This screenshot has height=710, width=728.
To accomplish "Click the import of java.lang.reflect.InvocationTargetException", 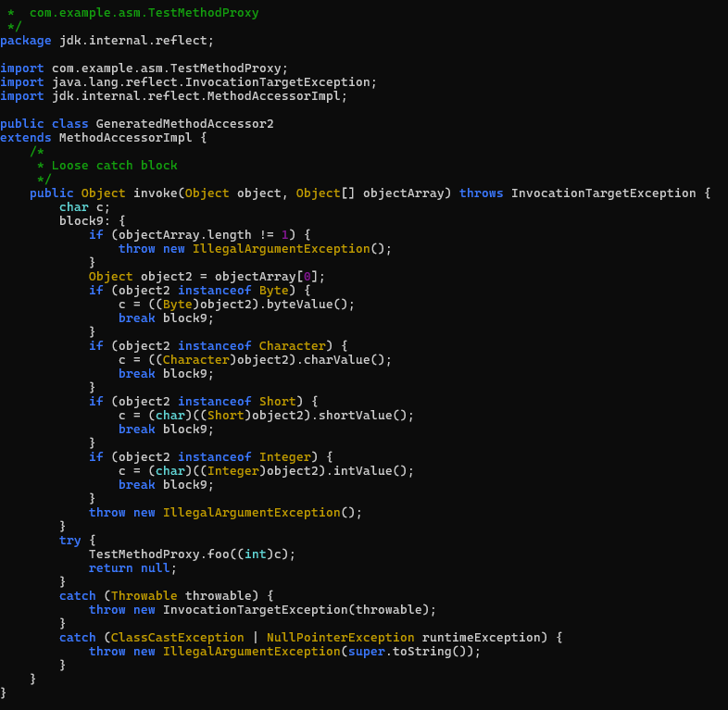I will [188, 82].
